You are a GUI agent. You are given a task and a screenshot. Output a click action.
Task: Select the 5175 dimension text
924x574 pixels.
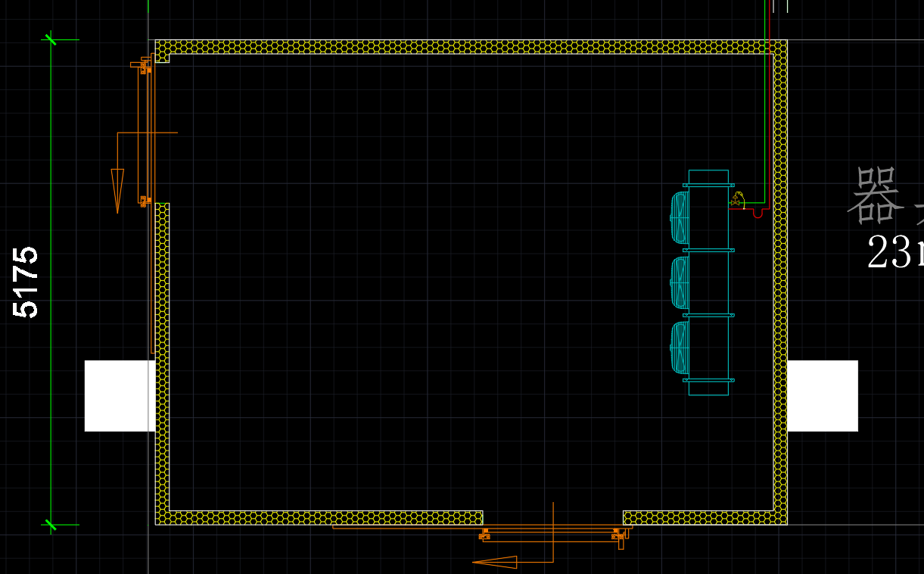tap(26, 282)
